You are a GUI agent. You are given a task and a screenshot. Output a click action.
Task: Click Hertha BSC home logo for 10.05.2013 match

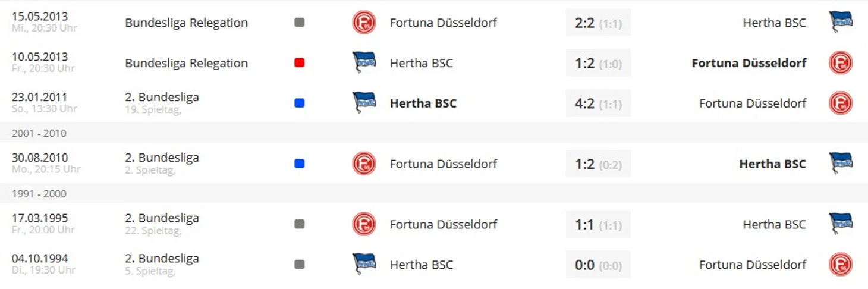click(364, 62)
